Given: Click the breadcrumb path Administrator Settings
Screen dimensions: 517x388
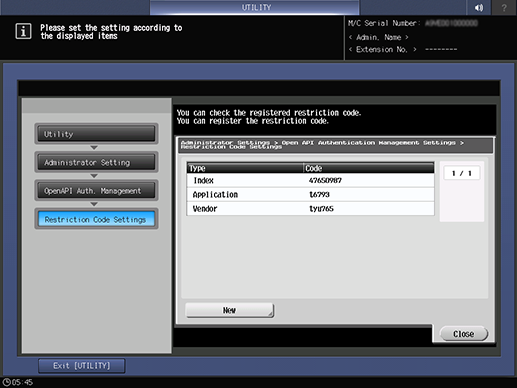Looking at the screenshot, I should 225,143.
